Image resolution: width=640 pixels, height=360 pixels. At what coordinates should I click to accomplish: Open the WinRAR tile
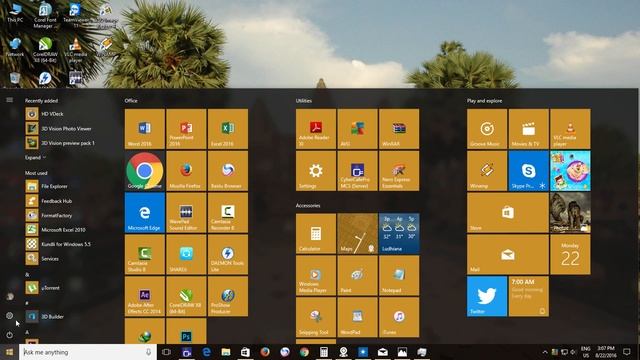point(399,129)
